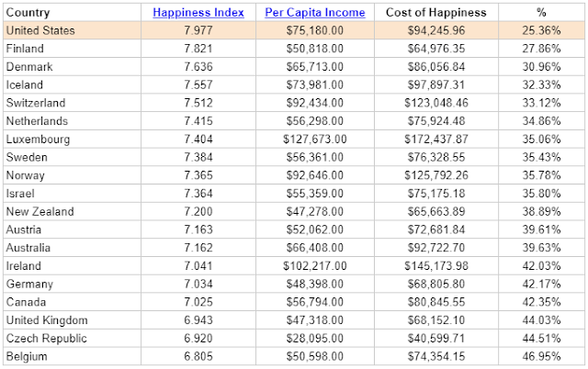Select the 34.86% percentage cell
The width and height of the screenshot is (588, 369).
click(x=541, y=121)
